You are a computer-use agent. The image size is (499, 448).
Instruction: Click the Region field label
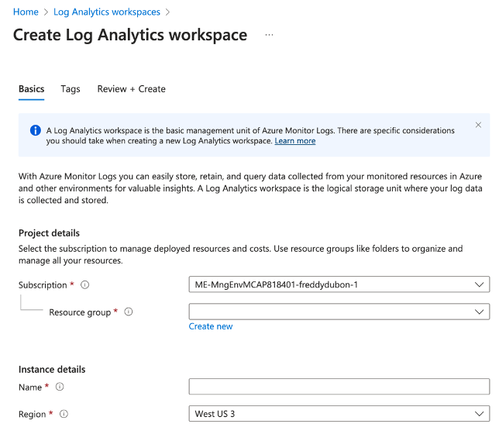click(32, 414)
